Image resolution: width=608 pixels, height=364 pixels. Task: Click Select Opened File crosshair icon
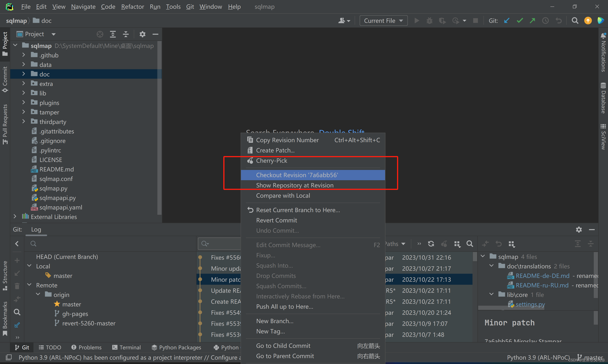100,34
